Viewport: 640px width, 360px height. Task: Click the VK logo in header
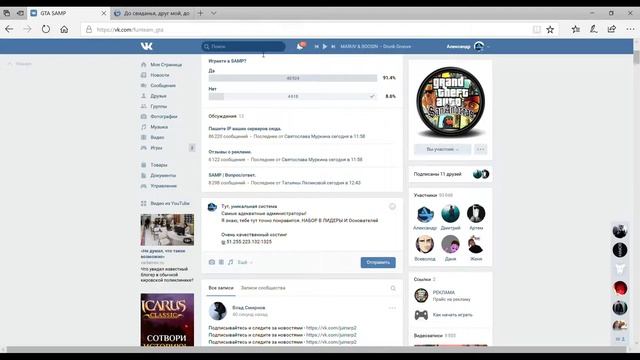(x=147, y=46)
